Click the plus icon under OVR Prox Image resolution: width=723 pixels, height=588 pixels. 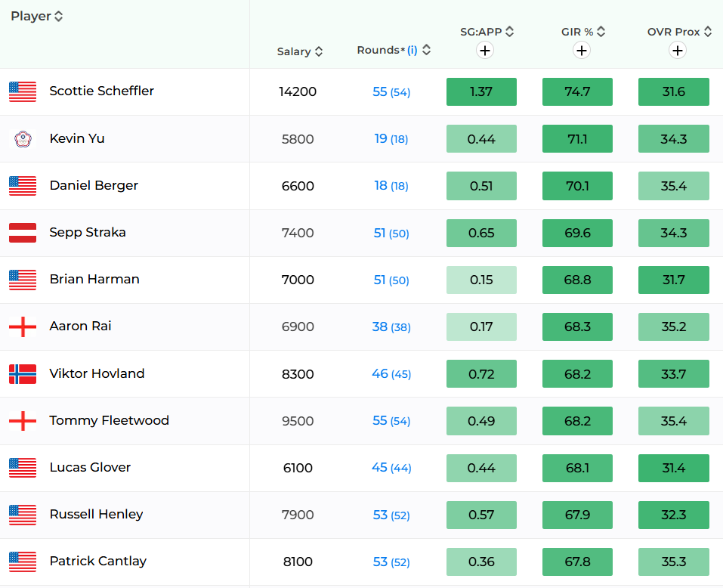pos(678,51)
